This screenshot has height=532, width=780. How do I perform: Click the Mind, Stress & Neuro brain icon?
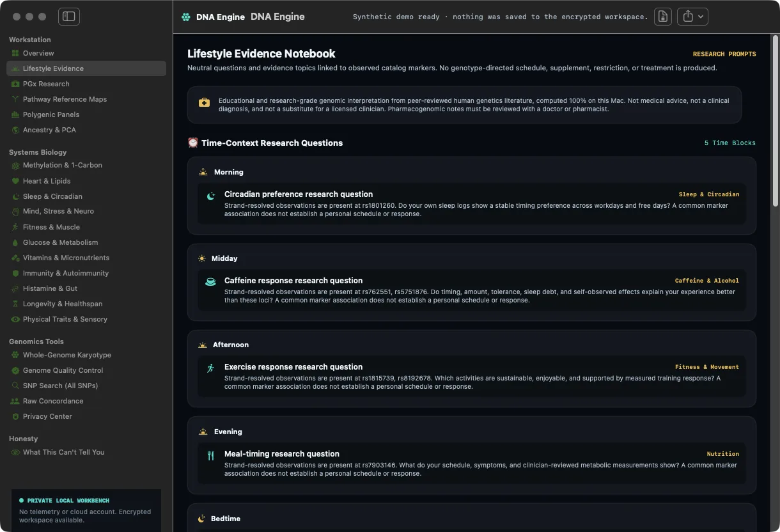pos(15,211)
